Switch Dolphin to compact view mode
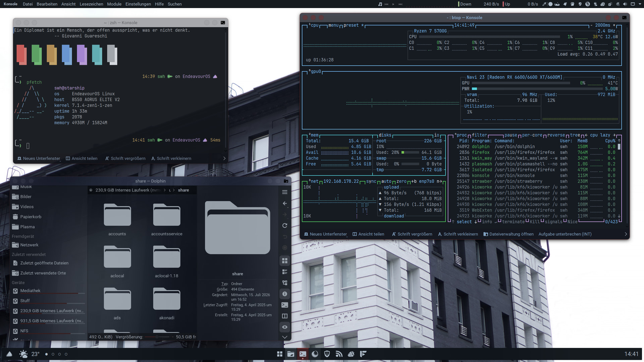 [x=285, y=271]
